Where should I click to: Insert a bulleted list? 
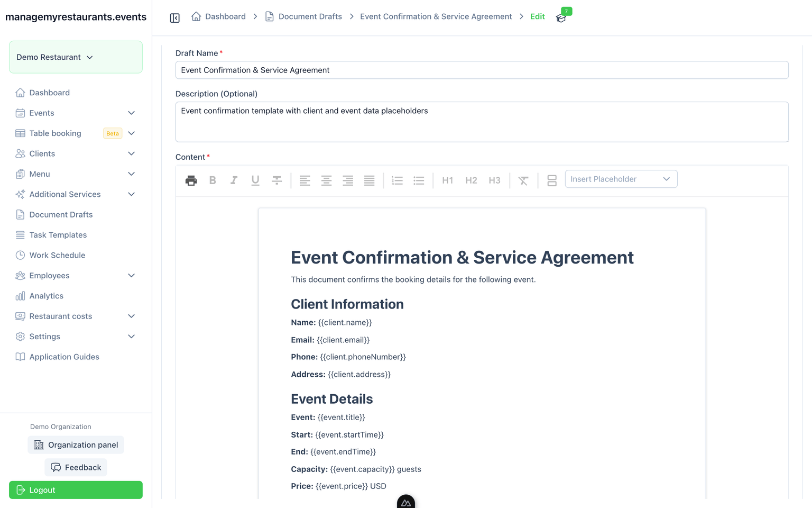point(419,180)
